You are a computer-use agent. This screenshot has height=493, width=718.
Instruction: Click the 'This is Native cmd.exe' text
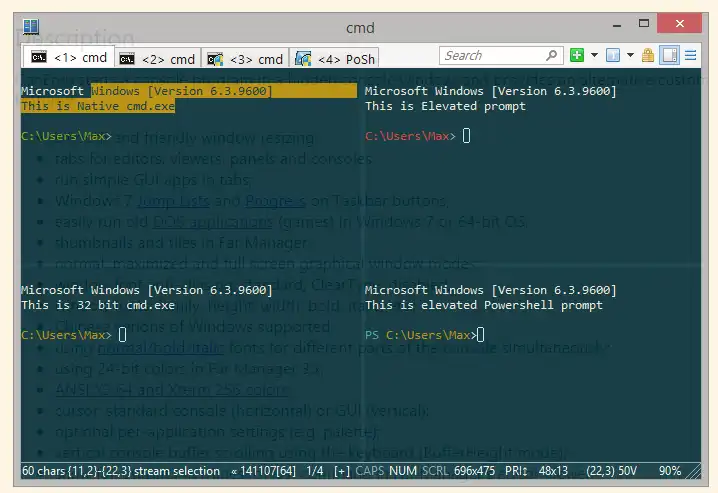click(x=98, y=106)
